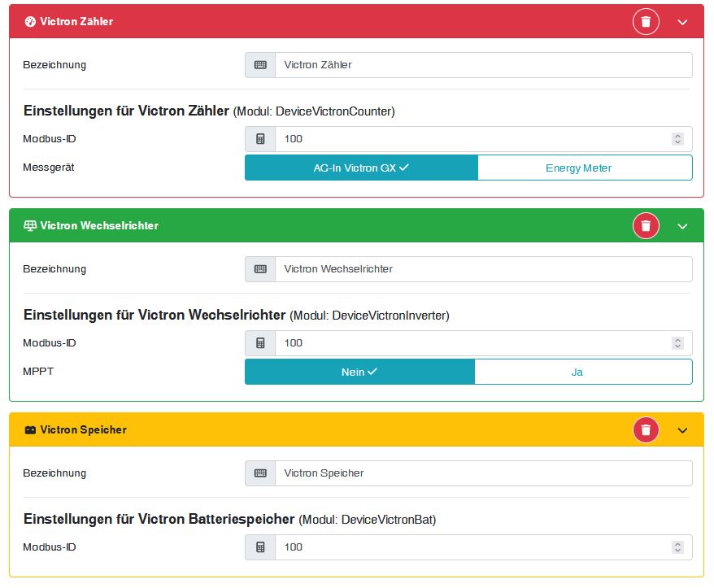This screenshot has width=714, height=588.
Task: Click the red Victron Zähler header title
Action: coord(76,22)
